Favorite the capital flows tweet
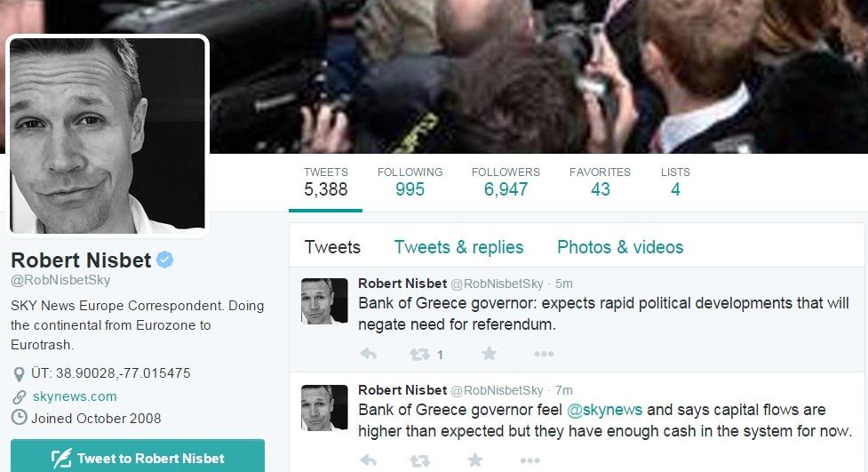The height and width of the screenshot is (472, 868). tap(475, 460)
